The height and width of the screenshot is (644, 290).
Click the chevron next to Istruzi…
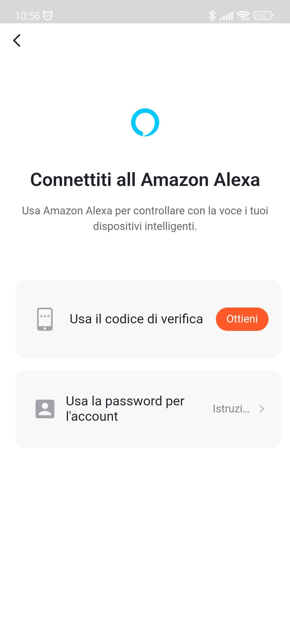click(x=262, y=409)
